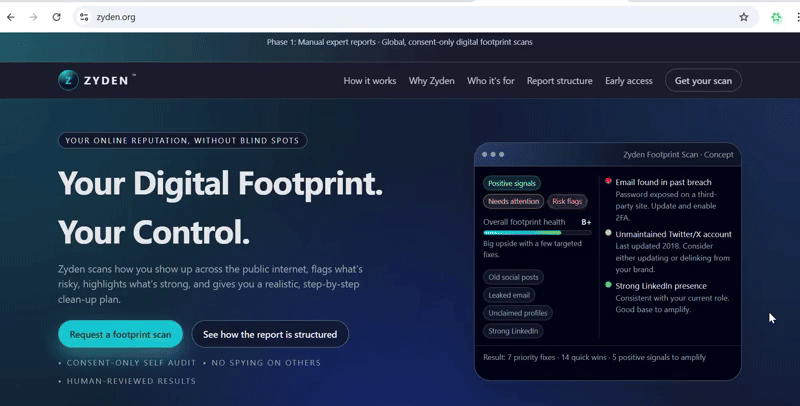Go to Why Zyden nav link
Image resolution: width=800 pixels, height=406 pixels.
click(x=431, y=81)
